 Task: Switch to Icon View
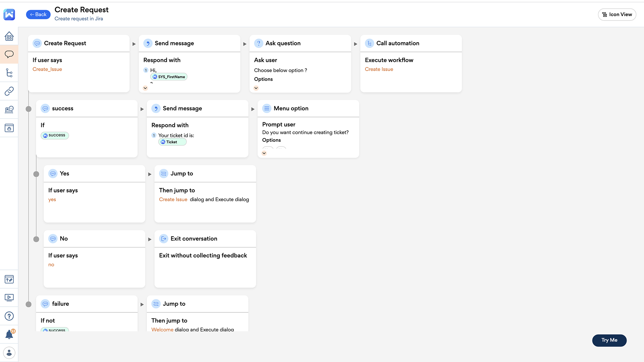617,14
